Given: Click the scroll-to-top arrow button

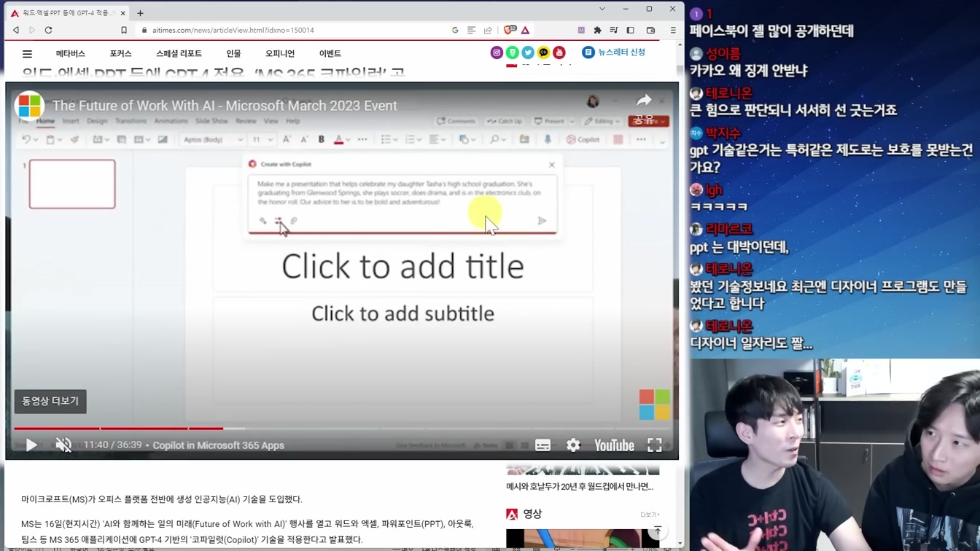Looking at the screenshot, I should 657,531.
